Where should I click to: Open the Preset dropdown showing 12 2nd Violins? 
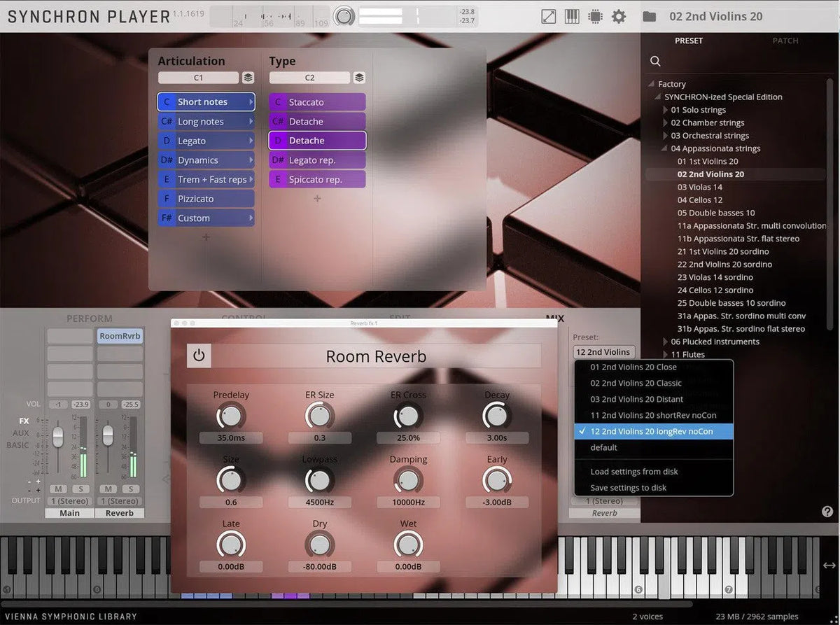603,351
